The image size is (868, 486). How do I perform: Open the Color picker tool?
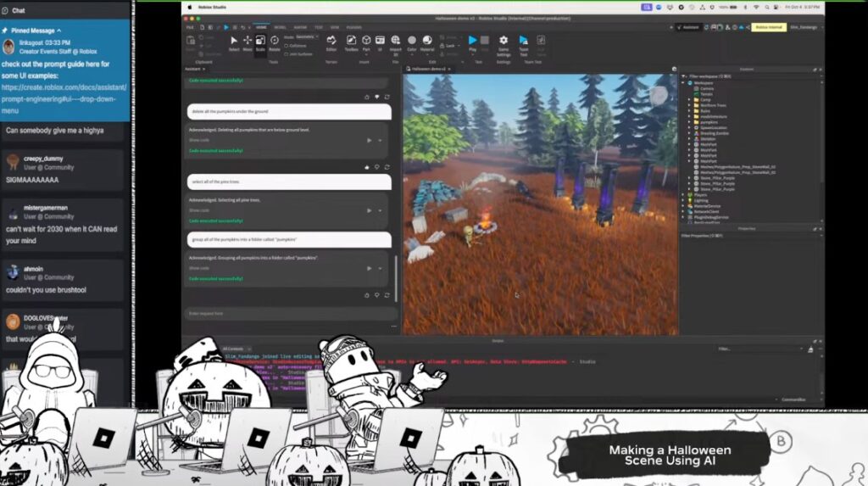click(x=411, y=43)
